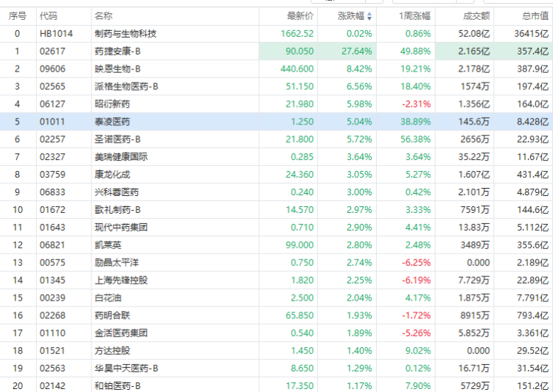553x392 pixels.
Task: Click stock code 02565
Action: coord(52,86)
